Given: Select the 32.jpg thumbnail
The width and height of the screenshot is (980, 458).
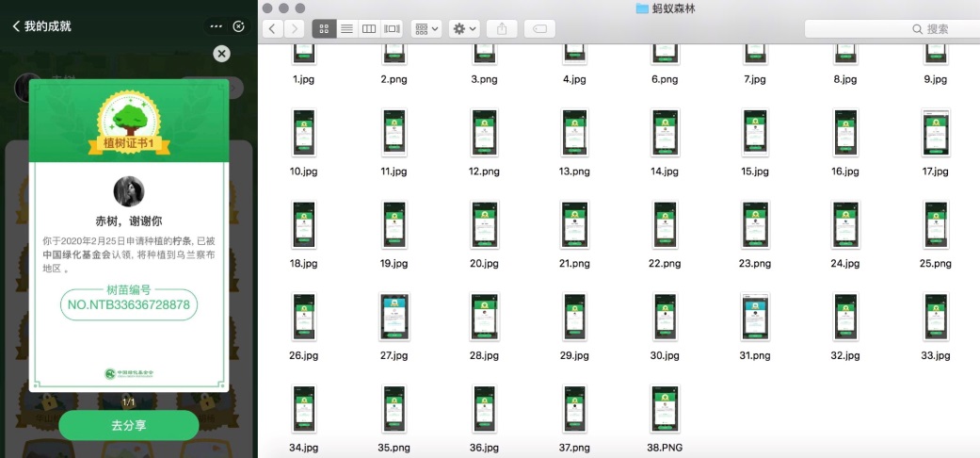Looking at the screenshot, I should click(x=845, y=317).
